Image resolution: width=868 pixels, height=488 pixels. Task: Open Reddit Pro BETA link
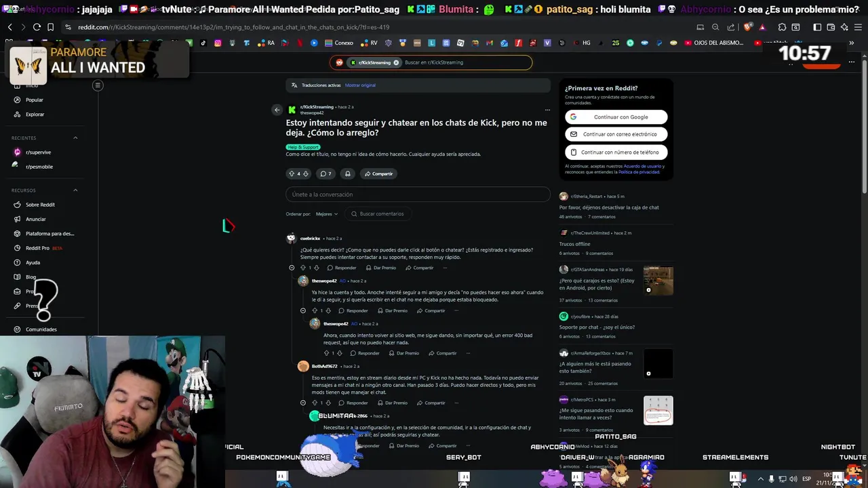click(x=43, y=248)
